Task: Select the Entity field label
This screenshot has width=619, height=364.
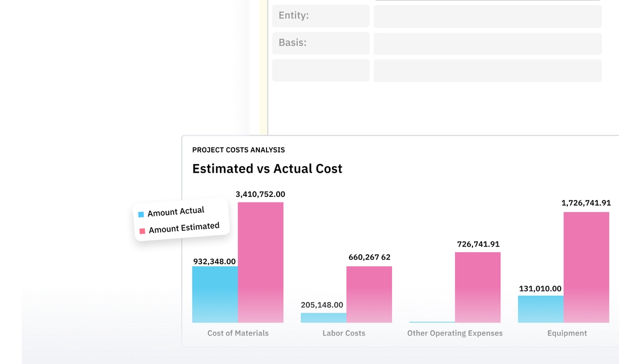Action: (x=294, y=15)
